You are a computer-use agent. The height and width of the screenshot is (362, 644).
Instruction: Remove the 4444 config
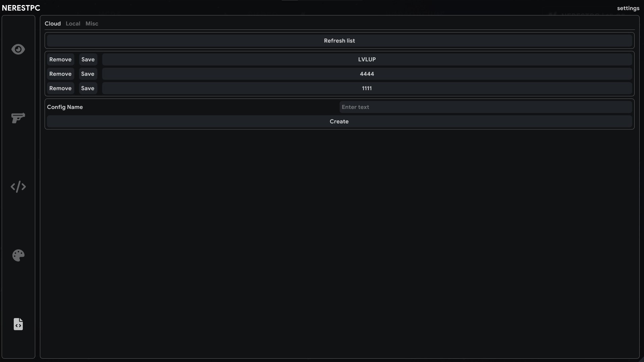pos(60,74)
